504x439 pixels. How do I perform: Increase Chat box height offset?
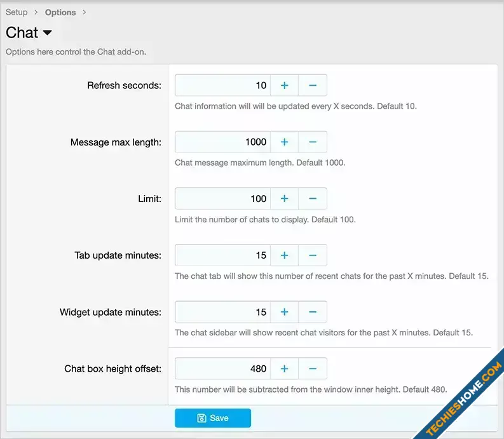point(284,368)
